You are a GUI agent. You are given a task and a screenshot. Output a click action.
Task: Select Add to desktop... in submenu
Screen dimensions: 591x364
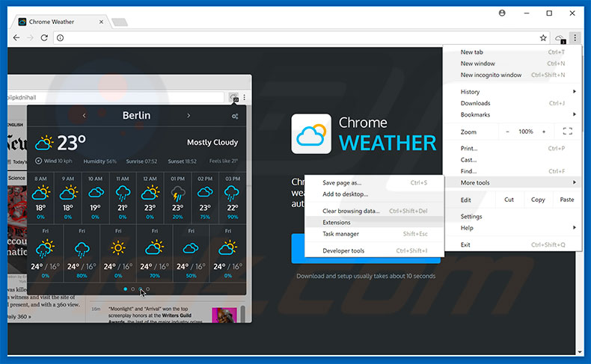374,194
